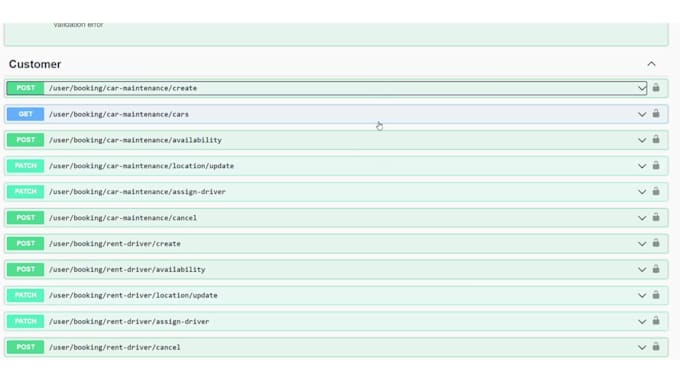The width and height of the screenshot is (680, 383).
Task: Click PATCH badge of car-maintenance/assign-driver
Action: click(25, 192)
